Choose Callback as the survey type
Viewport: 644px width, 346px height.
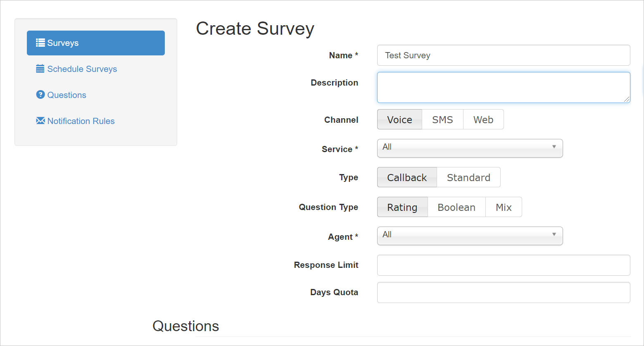coord(407,177)
